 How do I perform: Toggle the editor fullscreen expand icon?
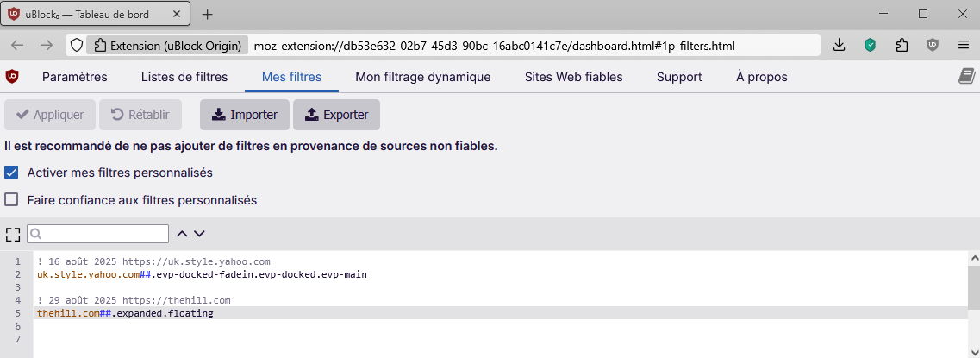point(13,234)
